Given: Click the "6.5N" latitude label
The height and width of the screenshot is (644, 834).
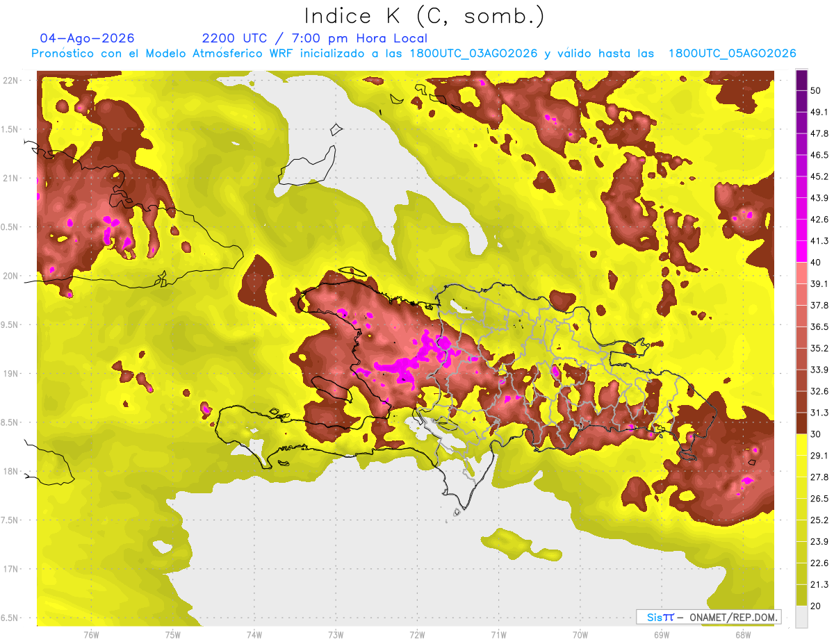Looking at the screenshot, I should 10,618.
